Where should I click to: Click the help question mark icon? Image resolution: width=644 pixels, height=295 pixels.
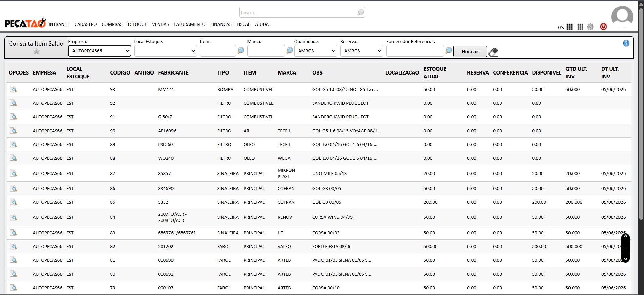(x=626, y=43)
